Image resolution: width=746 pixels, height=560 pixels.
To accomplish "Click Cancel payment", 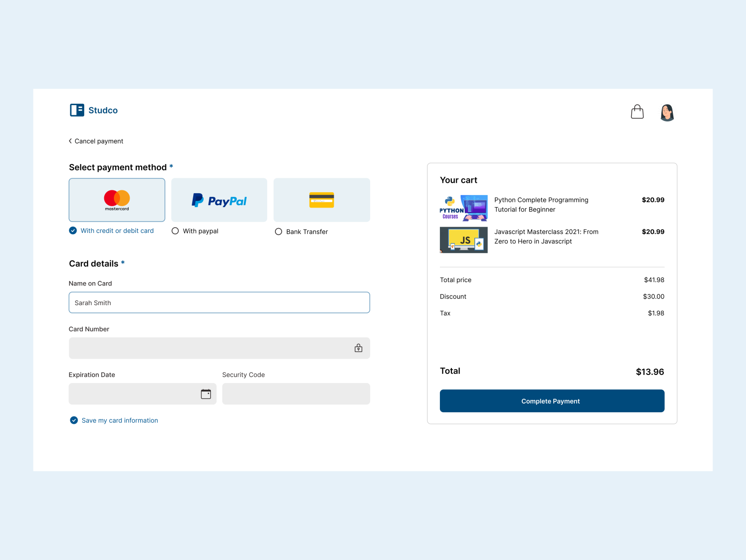I will pyautogui.click(x=99, y=141).
